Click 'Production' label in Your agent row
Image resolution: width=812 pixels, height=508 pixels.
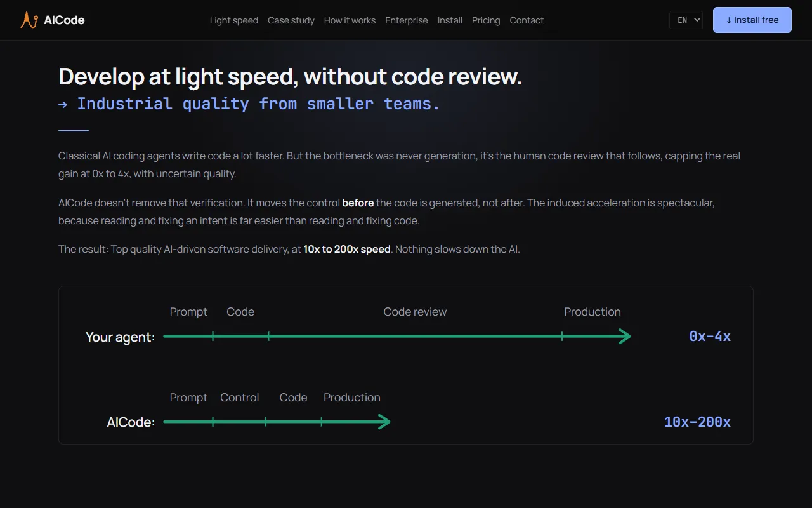click(x=593, y=312)
